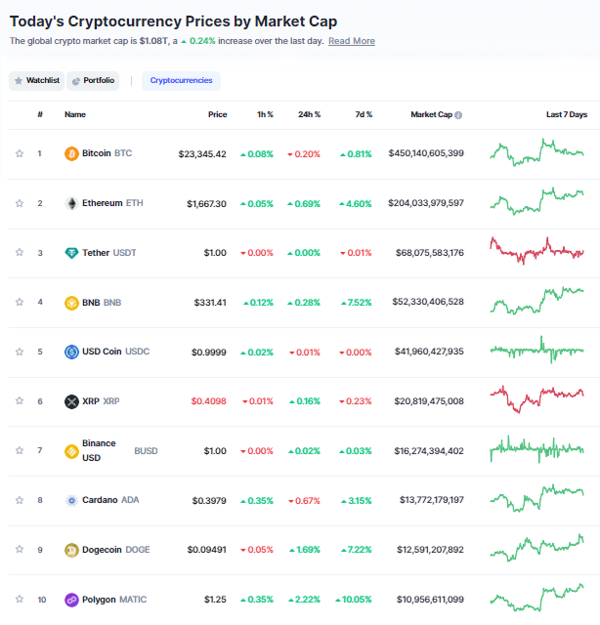Sort by the 7d % column

point(364,114)
